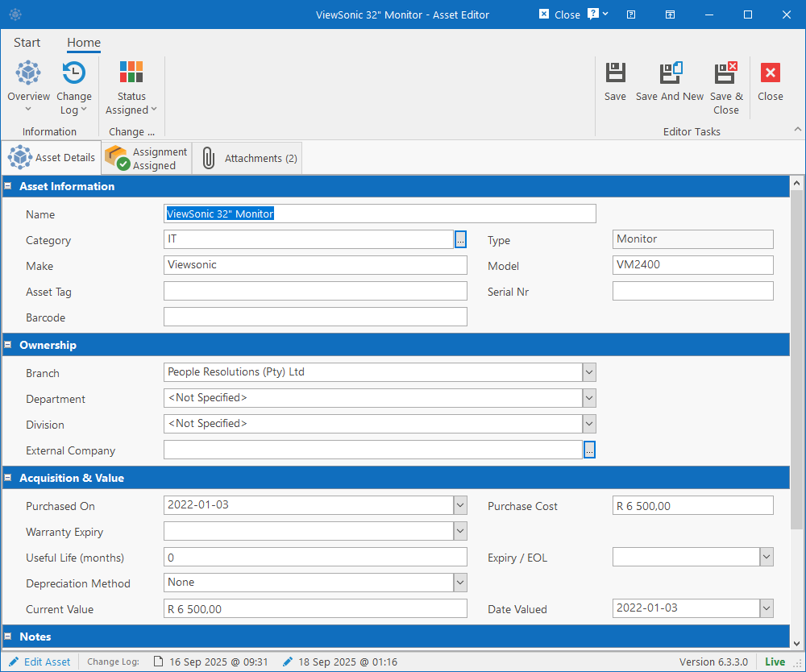Switch to the Start ribbon tab
806x672 pixels.
pos(27,43)
